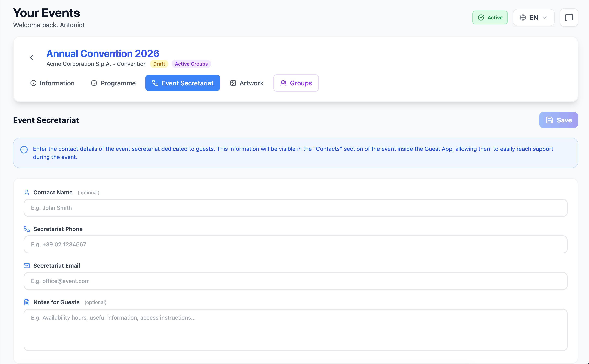This screenshot has width=589, height=364.
Task: Click the clock icon on Programme tab
Action: pyautogui.click(x=94, y=83)
